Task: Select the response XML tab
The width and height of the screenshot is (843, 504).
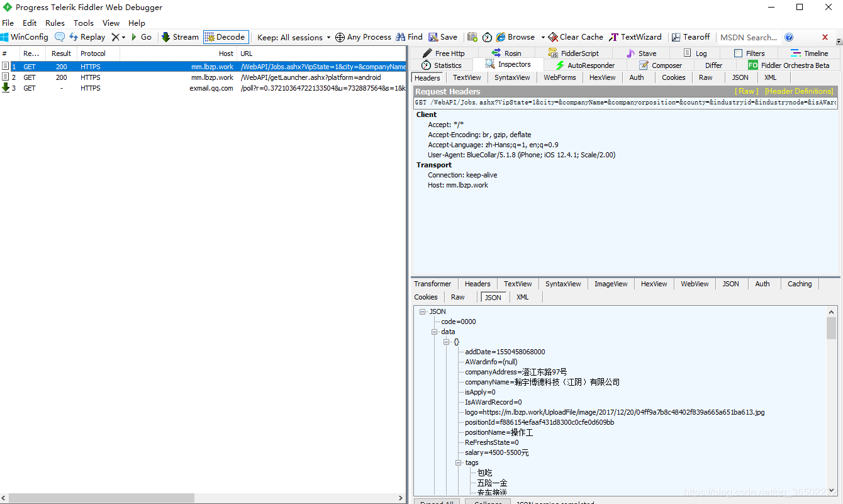Action: (522, 297)
